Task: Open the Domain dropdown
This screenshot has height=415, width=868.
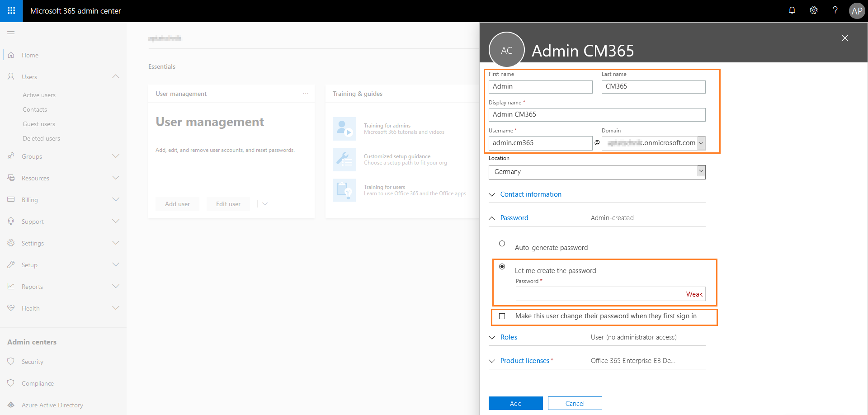Action: pos(701,143)
